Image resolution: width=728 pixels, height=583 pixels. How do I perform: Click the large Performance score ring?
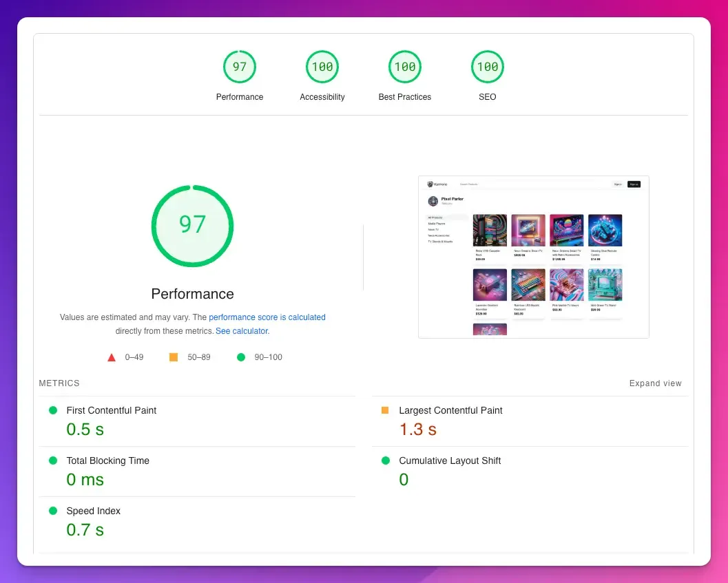(192, 226)
